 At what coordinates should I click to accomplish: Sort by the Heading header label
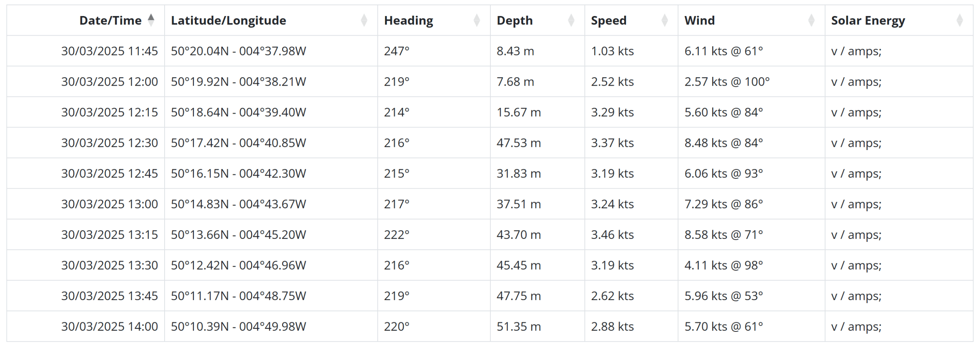tap(408, 20)
